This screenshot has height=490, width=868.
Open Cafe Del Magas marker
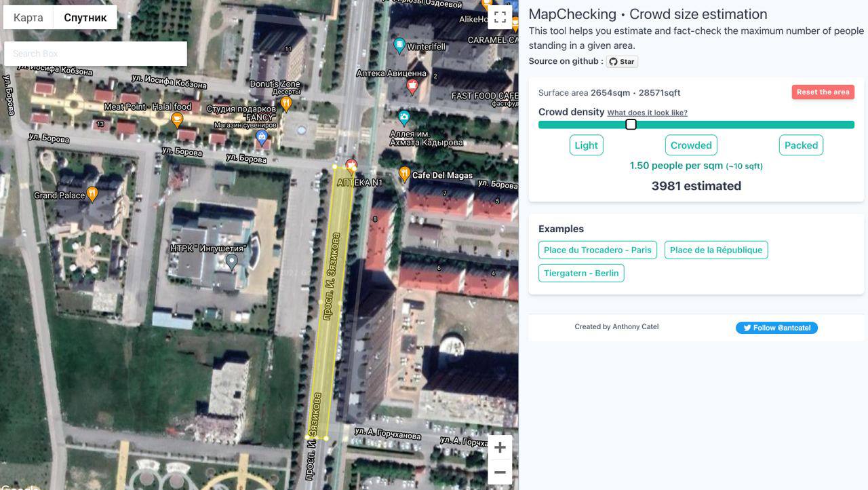[x=404, y=174]
